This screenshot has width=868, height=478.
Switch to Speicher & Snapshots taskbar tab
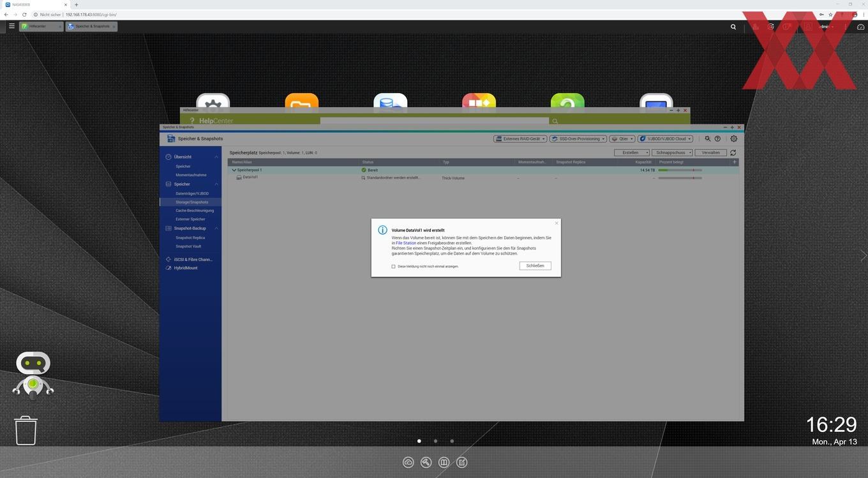tap(91, 26)
